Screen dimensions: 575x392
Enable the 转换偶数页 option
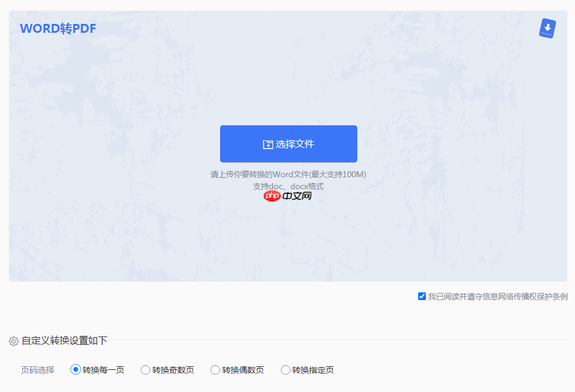[x=215, y=370]
